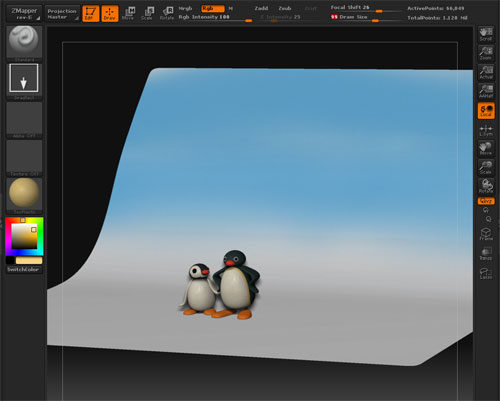Click the Zoom canvas icon

(486, 53)
